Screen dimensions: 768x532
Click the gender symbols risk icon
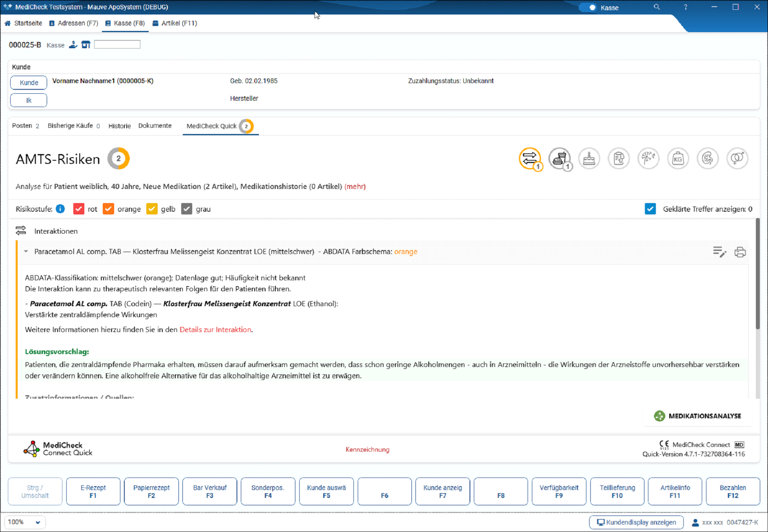click(737, 158)
